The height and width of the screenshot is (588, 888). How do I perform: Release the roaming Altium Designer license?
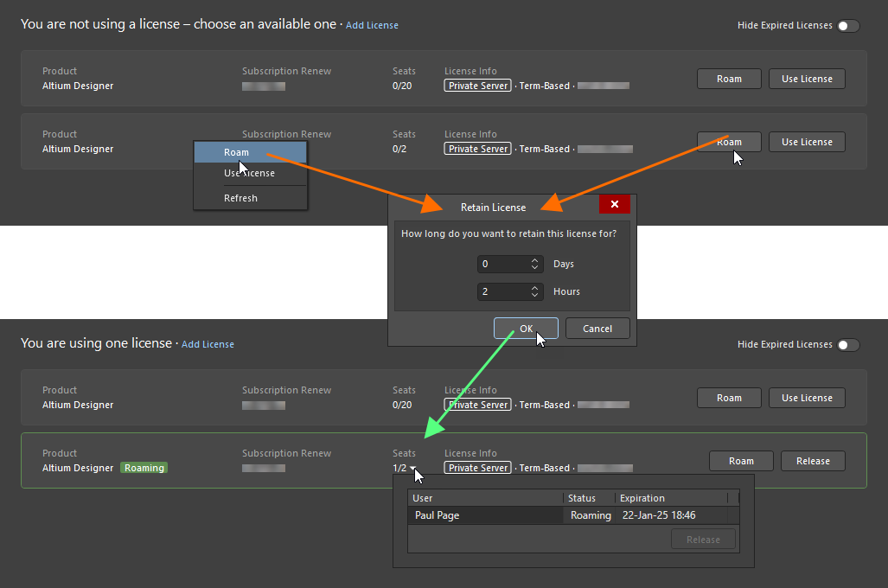coord(813,461)
